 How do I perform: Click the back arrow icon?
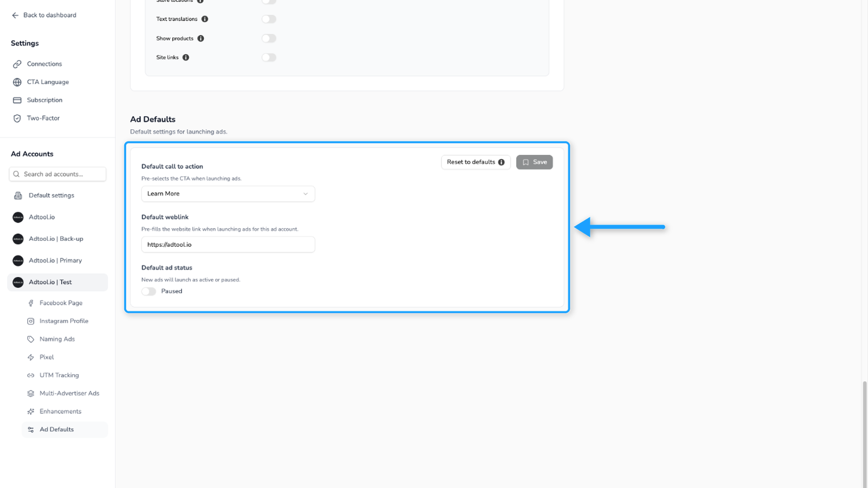[15, 15]
